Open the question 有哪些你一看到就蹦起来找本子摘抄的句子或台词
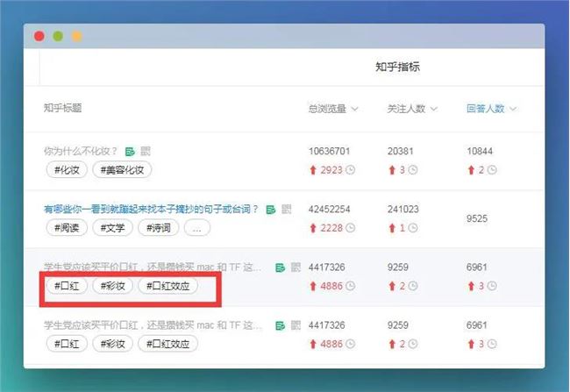Image resolution: width=570 pixels, height=392 pixels. tap(151, 210)
